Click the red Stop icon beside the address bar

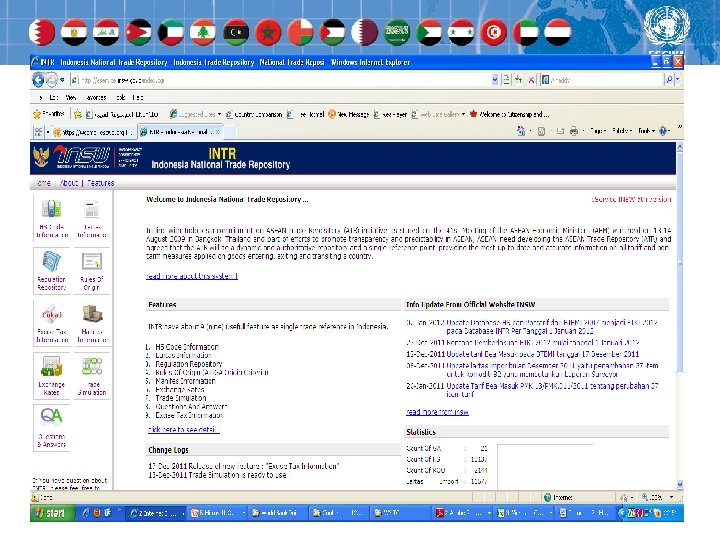pyautogui.click(x=531, y=80)
